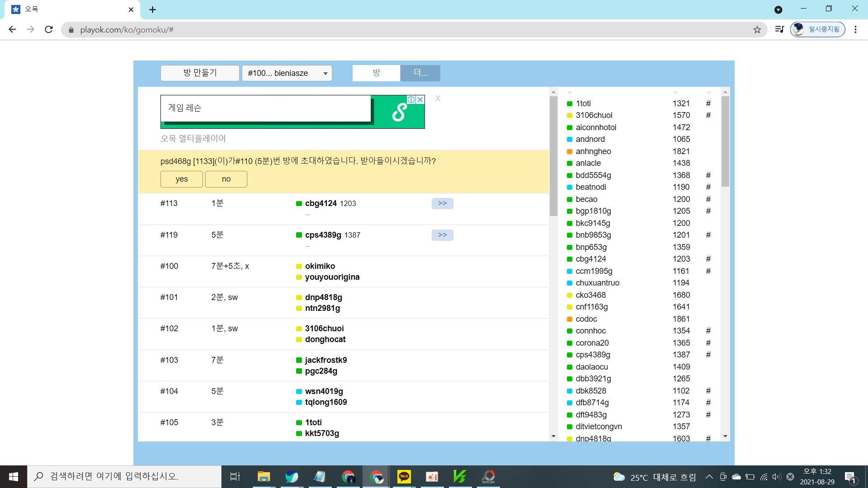The width and height of the screenshot is (868, 488).
Task: Decline the invitation with no
Action: [x=226, y=179]
